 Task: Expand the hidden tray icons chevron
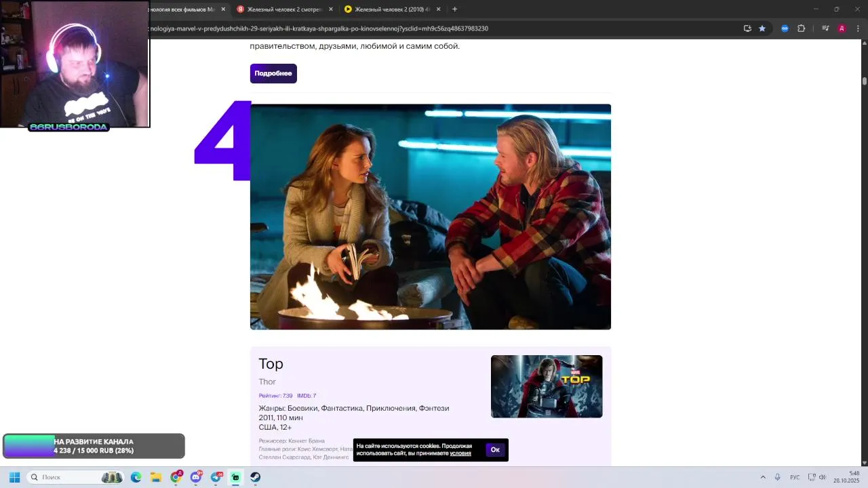click(x=763, y=477)
